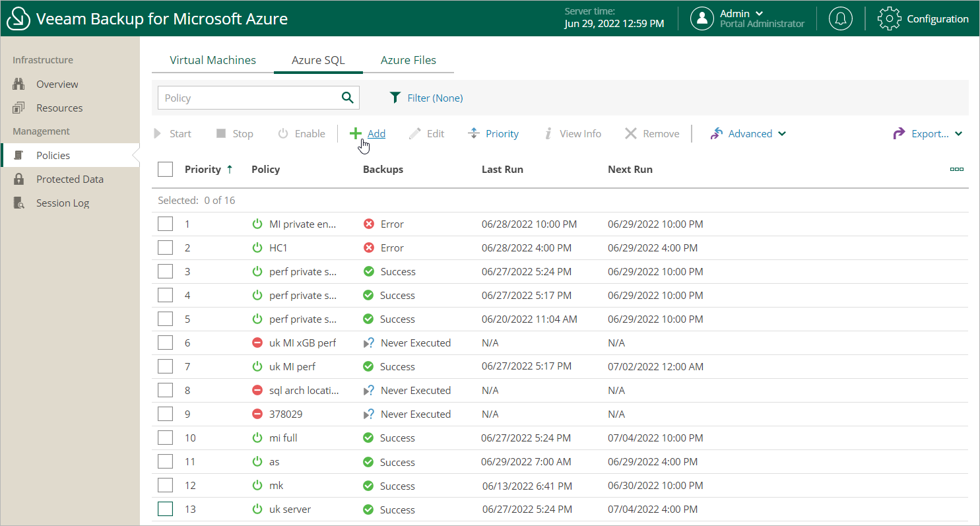Click the green plus Add icon

356,133
